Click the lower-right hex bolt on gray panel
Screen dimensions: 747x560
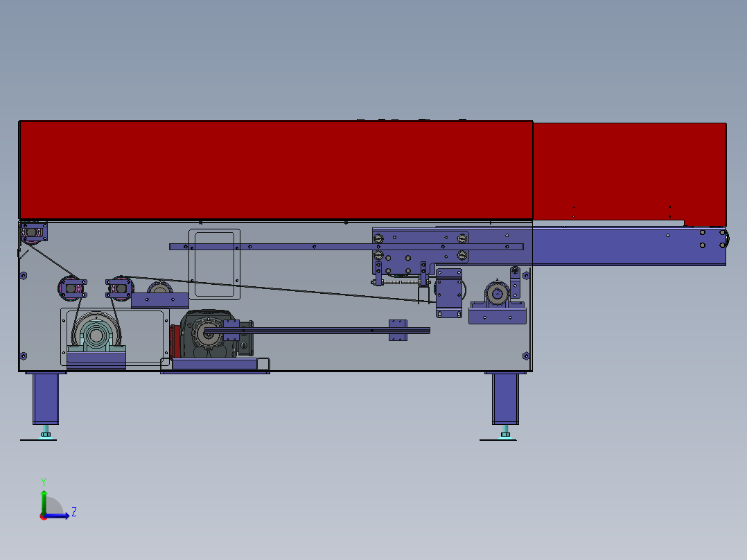click(526, 356)
